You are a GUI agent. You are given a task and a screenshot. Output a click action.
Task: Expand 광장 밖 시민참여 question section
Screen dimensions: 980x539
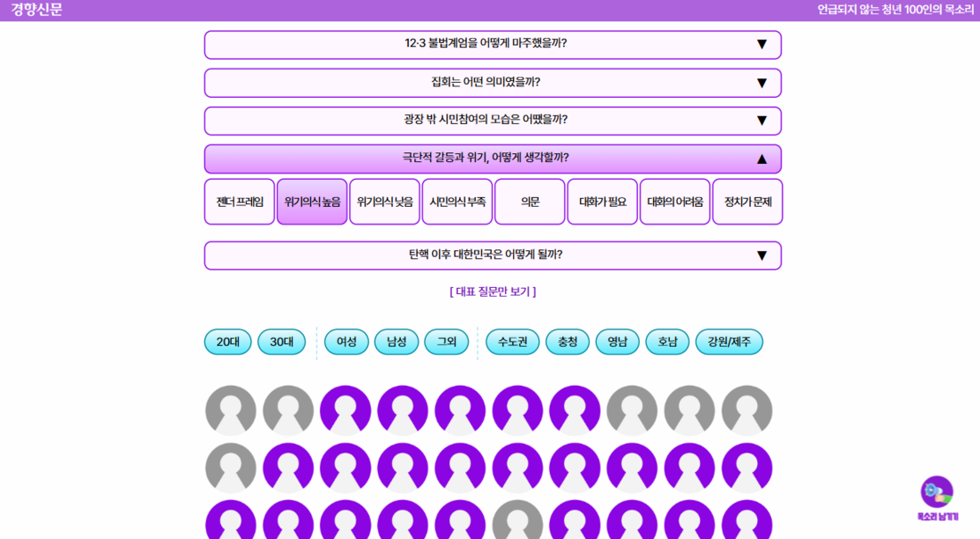[x=494, y=120]
